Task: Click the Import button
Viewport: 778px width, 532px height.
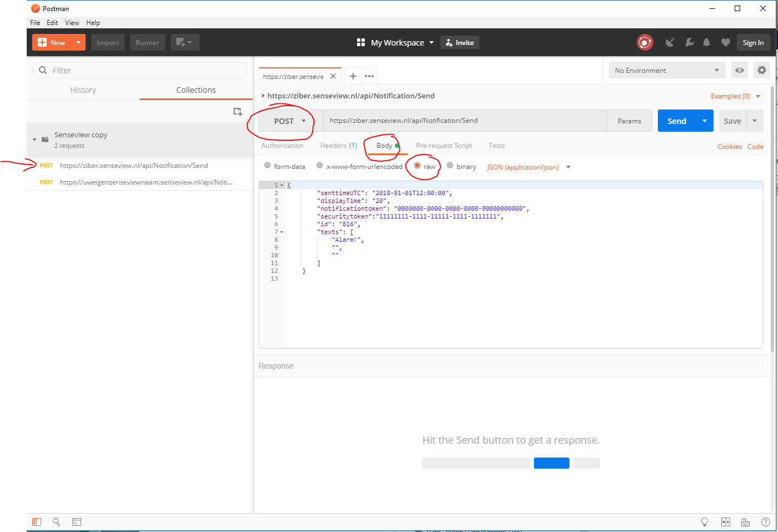Action: [108, 42]
